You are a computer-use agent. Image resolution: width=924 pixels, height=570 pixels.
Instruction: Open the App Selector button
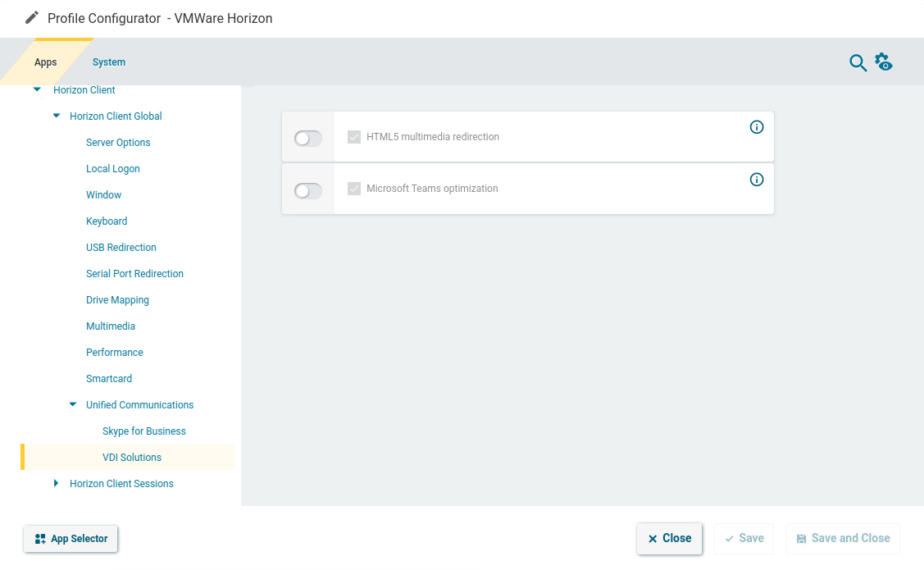71,539
